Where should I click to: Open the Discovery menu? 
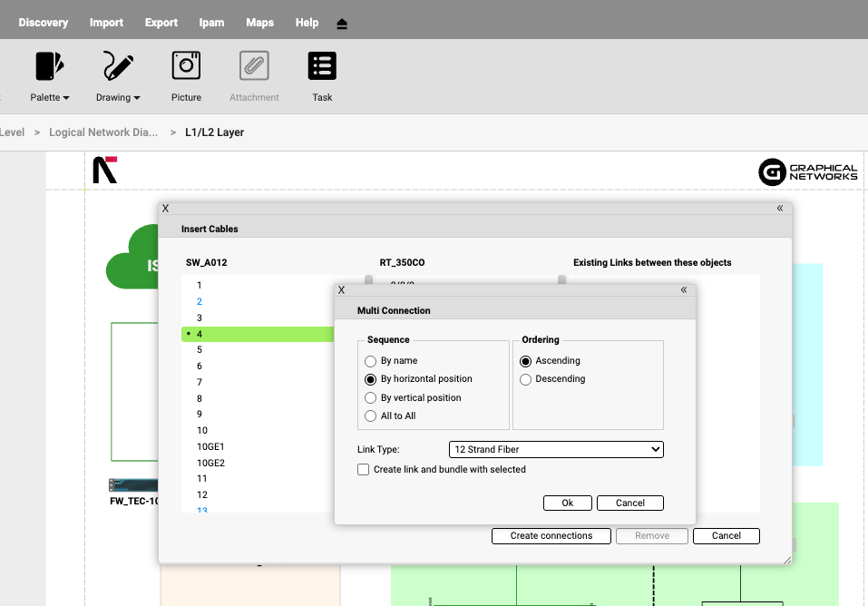pyautogui.click(x=44, y=23)
